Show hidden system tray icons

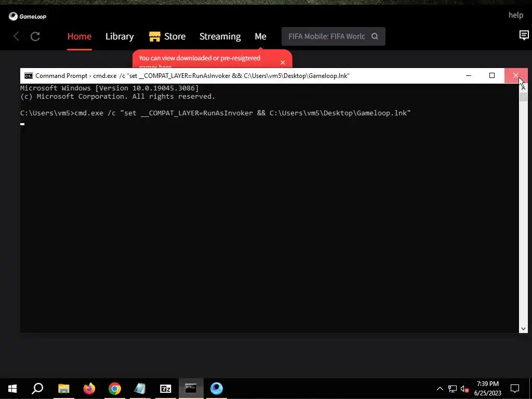[440, 389]
